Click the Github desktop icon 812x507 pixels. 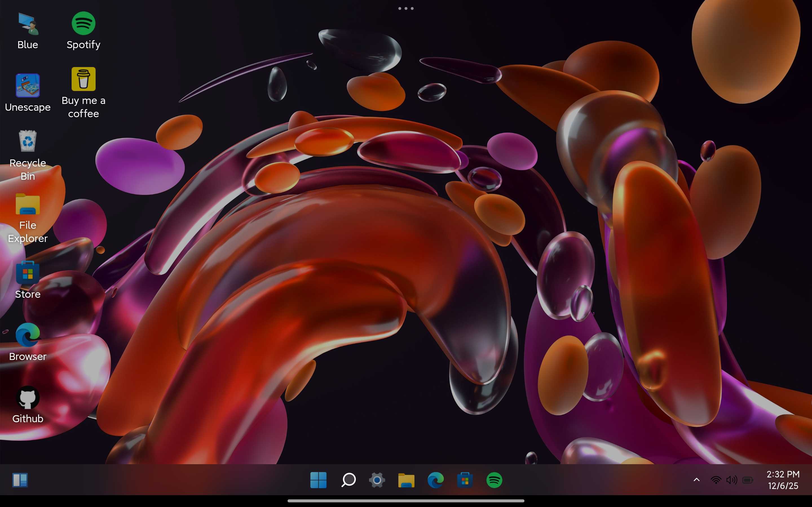click(x=28, y=398)
